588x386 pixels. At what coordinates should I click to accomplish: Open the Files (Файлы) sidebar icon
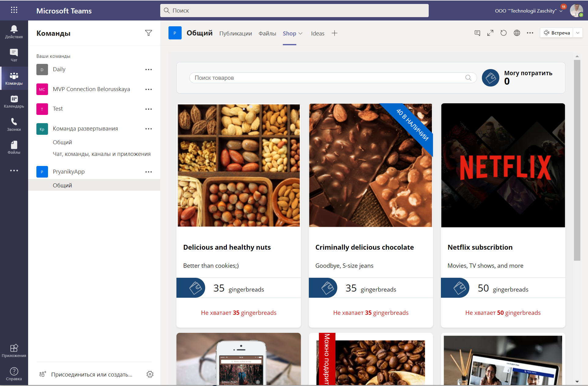(x=14, y=147)
